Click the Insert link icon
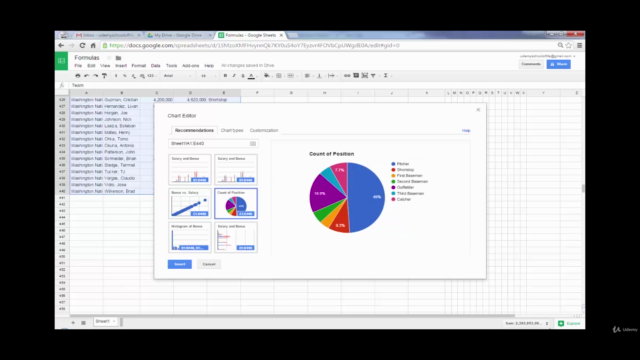Screen dimensions: 640x360 pos(347,76)
